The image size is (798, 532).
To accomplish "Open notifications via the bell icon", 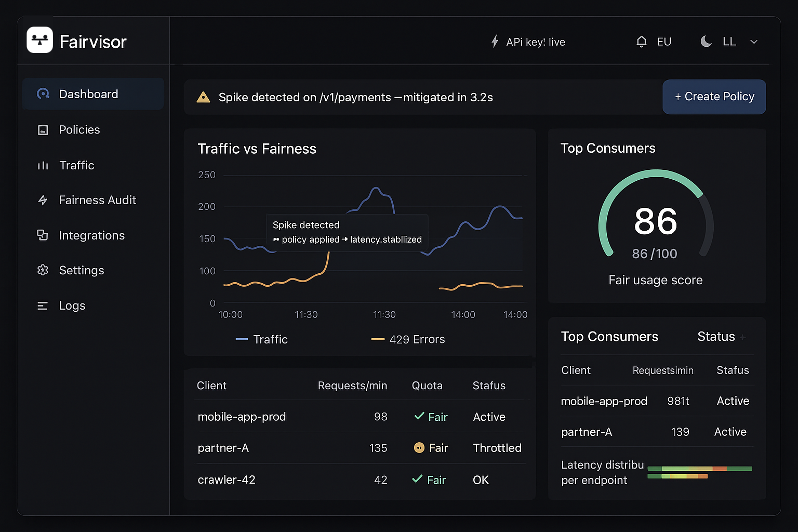I will click(x=641, y=42).
